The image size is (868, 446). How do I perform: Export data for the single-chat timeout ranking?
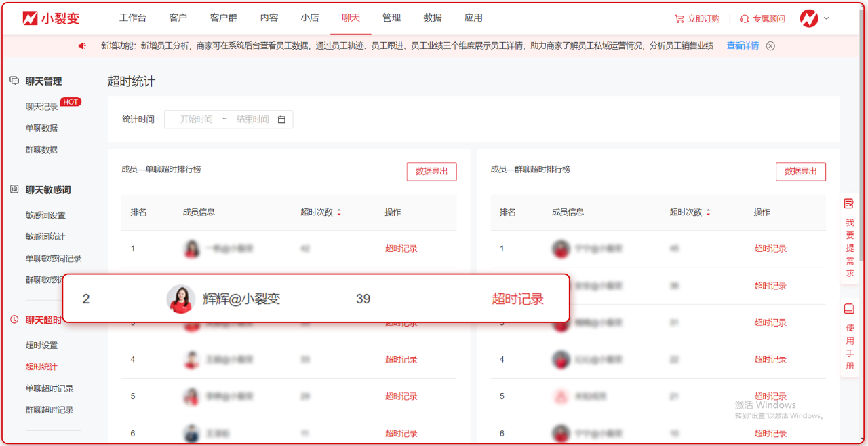(x=431, y=172)
